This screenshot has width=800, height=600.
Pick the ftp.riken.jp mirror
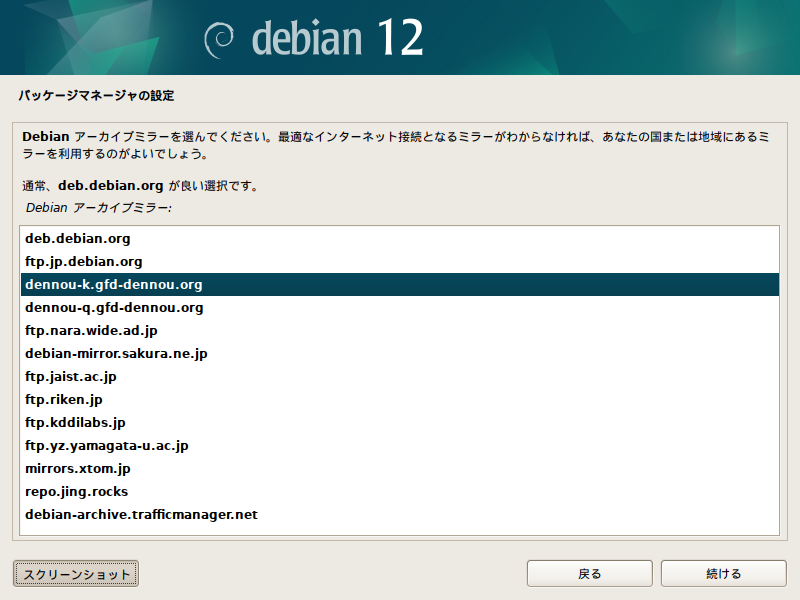point(399,399)
